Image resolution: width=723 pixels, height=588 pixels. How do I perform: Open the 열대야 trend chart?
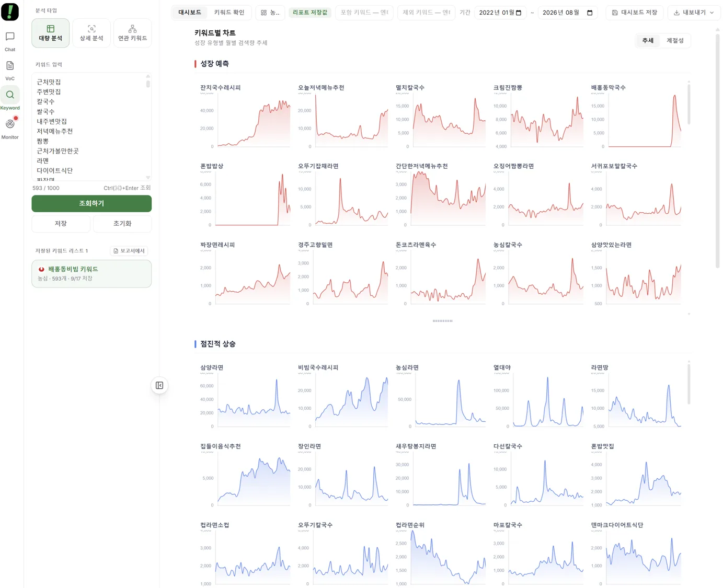coord(538,397)
